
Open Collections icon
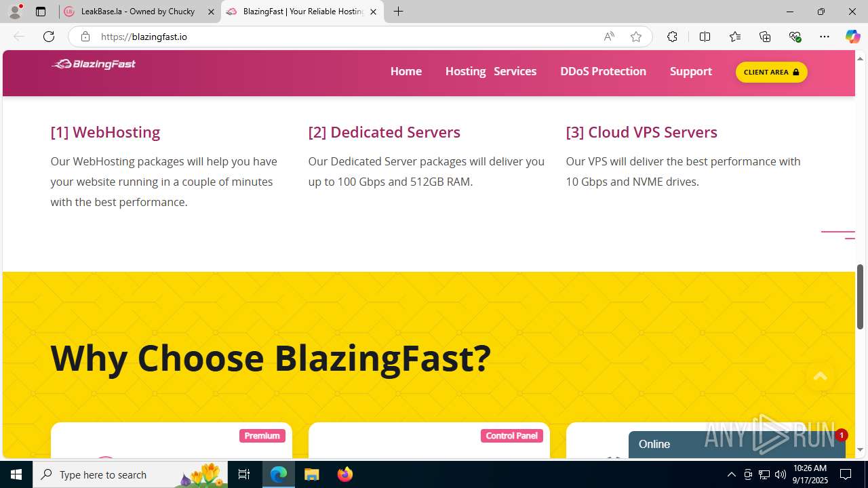(765, 37)
